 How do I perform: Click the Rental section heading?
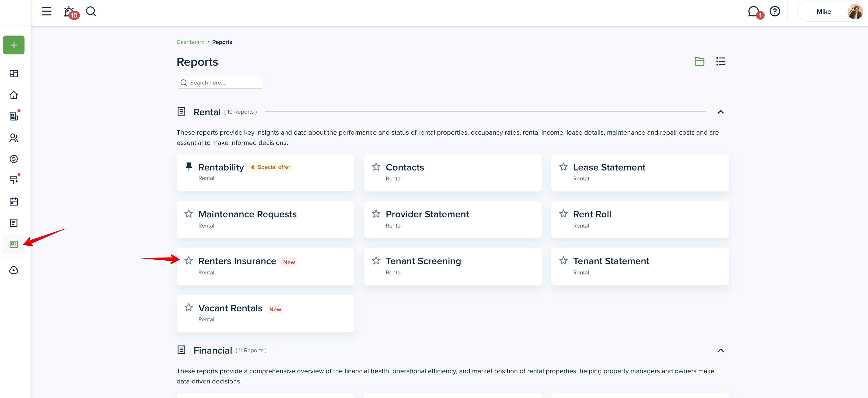click(207, 112)
